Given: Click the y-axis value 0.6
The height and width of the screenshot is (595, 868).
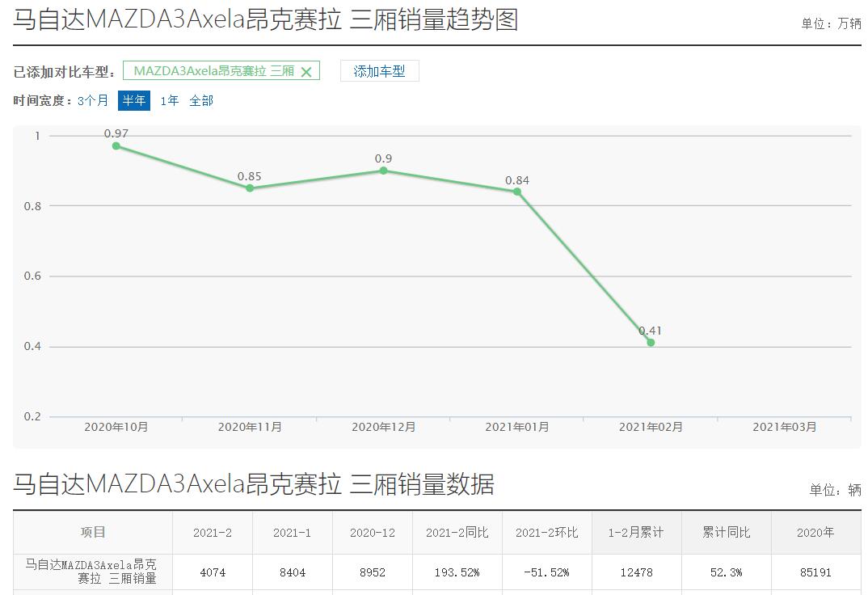Looking at the screenshot, I should (32, 276).
